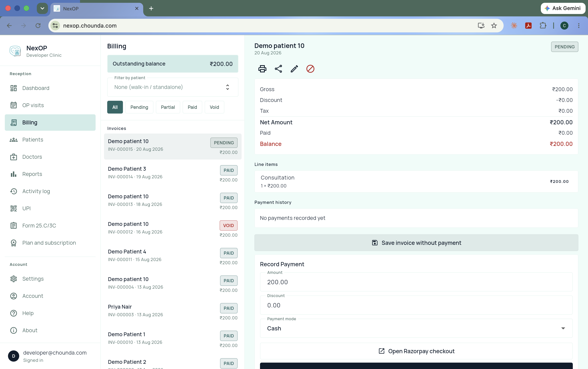
Task: Click the Consultation line item
Action: [x=416, y=182]
